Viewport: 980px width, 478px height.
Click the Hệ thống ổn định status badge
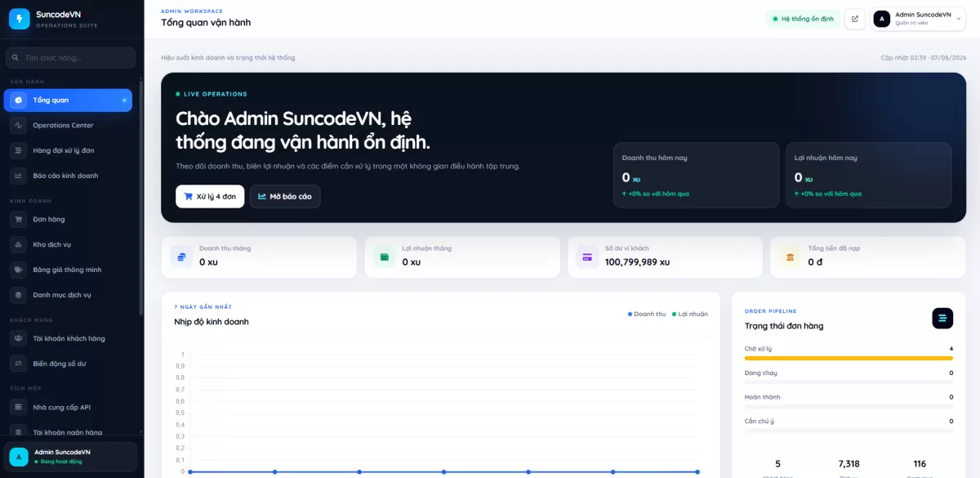pos(803,19)
